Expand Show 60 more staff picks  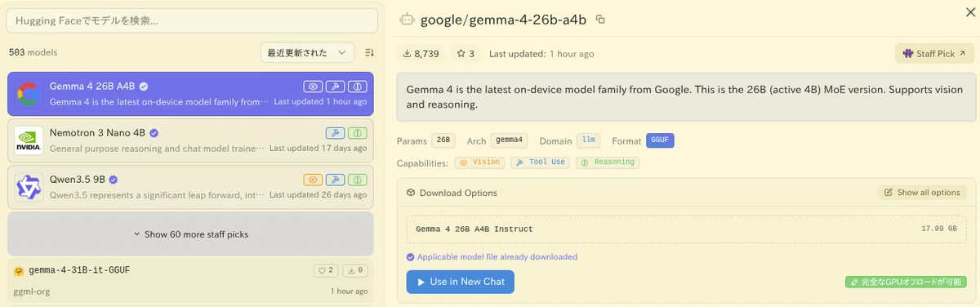coord(190,234)
